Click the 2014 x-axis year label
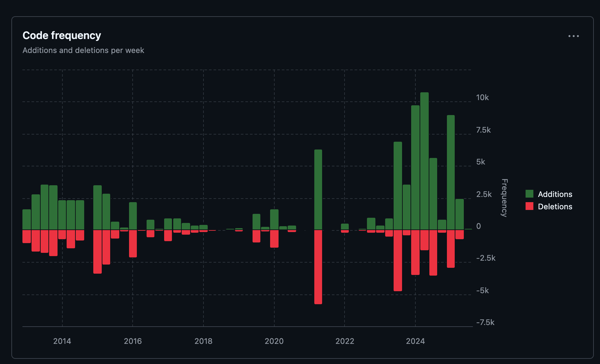The width and height of the screenshot is (600, 364). click(x=62, y=341)
